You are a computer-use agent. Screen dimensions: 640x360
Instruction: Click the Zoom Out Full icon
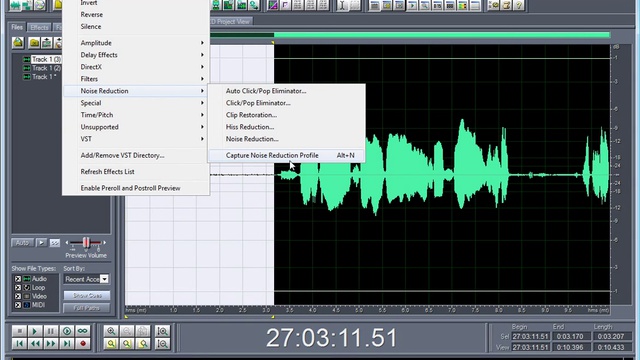point(143,331)
